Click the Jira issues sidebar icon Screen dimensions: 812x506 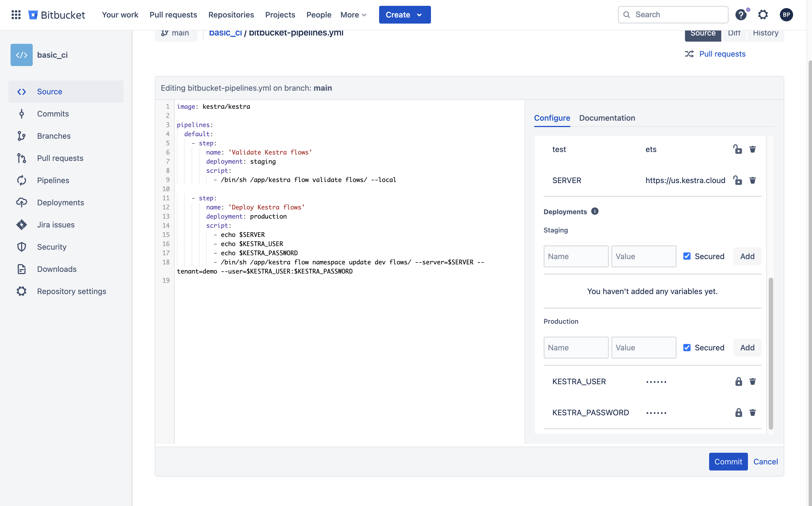tap(21, 224)
